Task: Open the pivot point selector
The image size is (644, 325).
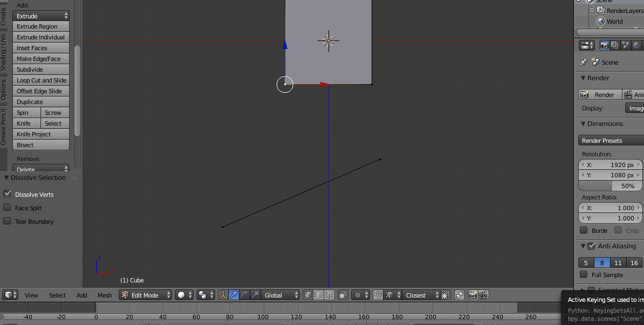Action: click(x=205, y=295)
